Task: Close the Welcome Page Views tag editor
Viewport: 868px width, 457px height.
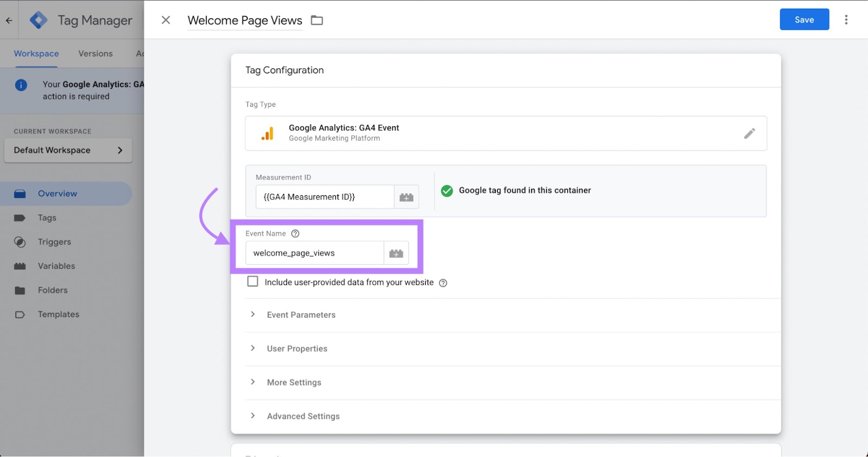Action: 166,20
